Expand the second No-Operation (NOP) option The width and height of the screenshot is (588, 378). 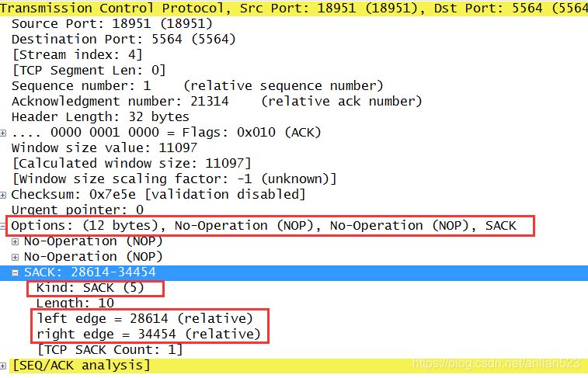coord(15,258)
